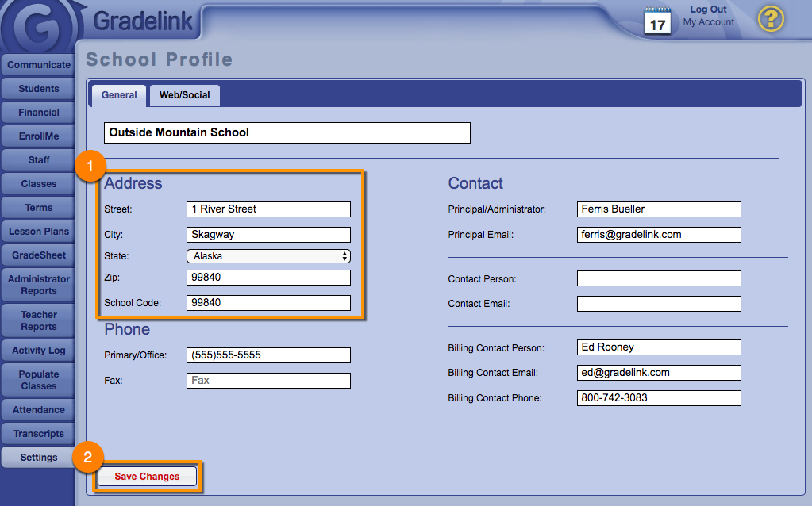Open the My Account link
This screenshot has width=812, height=506.
709,22
